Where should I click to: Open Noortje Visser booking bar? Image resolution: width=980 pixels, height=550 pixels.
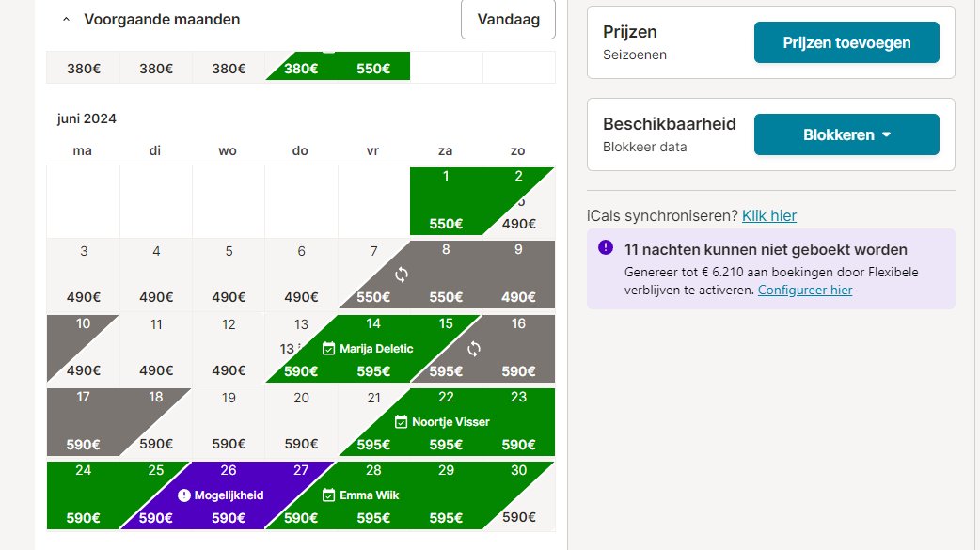point(446,422)
